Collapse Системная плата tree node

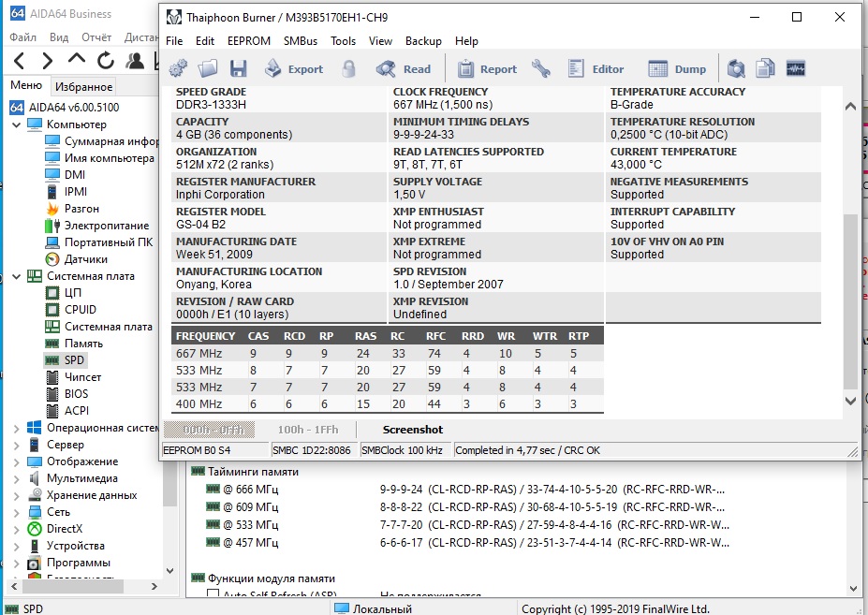16,276
